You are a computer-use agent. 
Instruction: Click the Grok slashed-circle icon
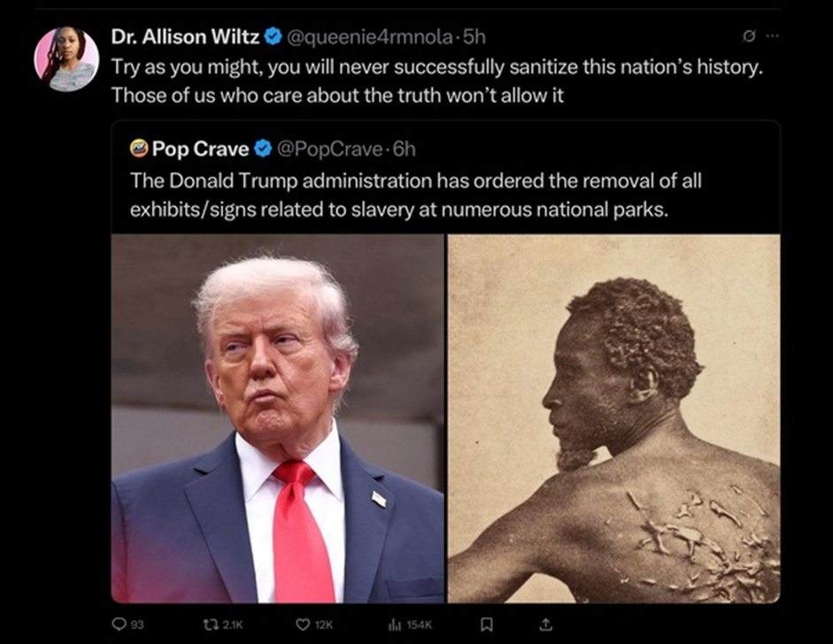coord(749,36)
